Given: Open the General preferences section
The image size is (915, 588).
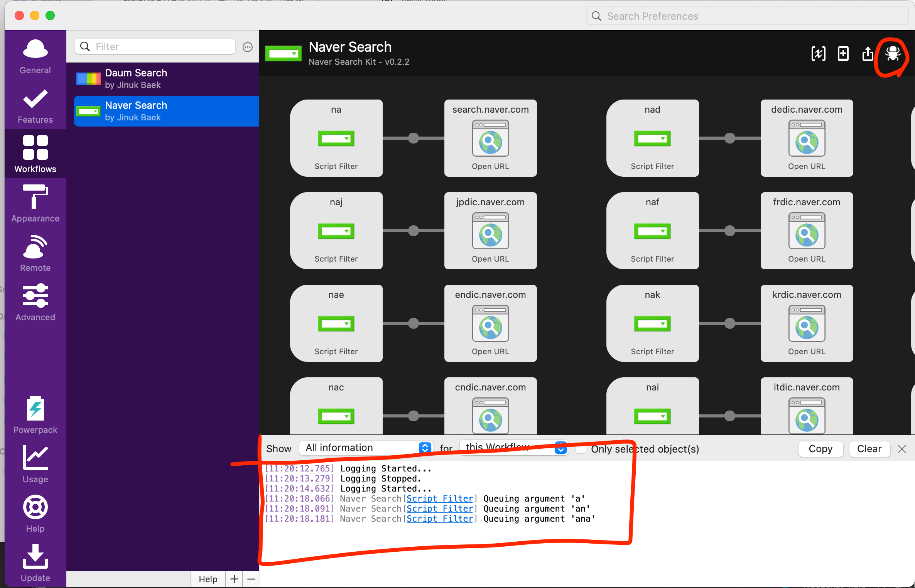Looking at the screenshot, I should coord(35,57).
